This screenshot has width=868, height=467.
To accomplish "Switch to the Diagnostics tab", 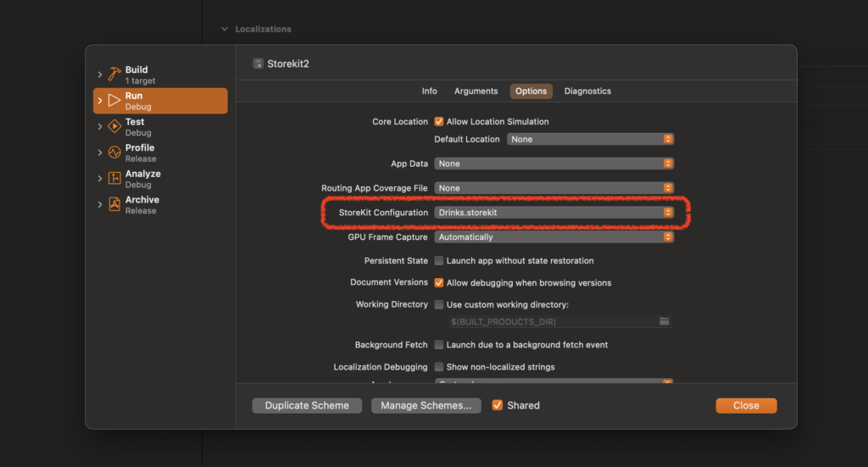I will click(587, 91).
